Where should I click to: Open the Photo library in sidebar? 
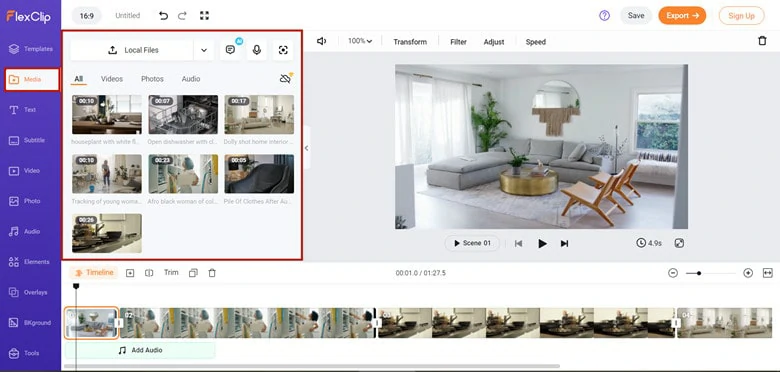(x=24, y=201)
